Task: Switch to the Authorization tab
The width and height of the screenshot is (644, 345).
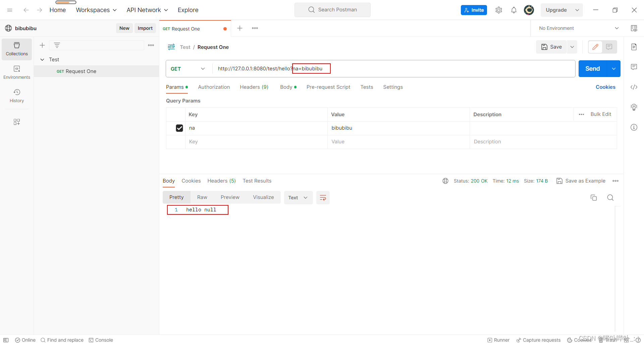Action: click(214, 87)
